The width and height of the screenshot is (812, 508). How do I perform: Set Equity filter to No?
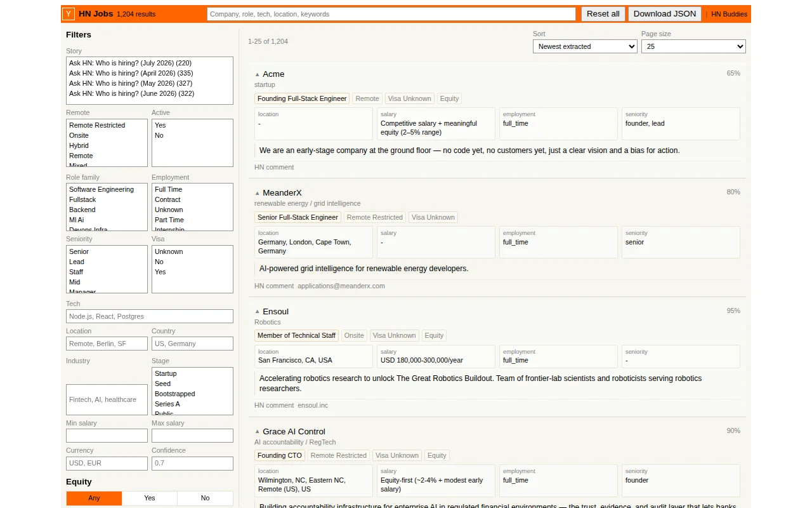coord(205,498)
